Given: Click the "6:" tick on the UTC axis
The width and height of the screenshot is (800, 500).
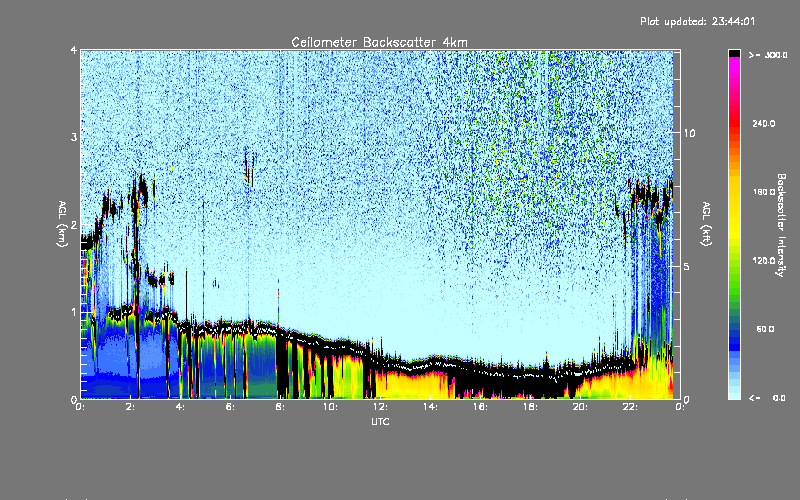Looking at the screenshot, I should click(231, 407).
